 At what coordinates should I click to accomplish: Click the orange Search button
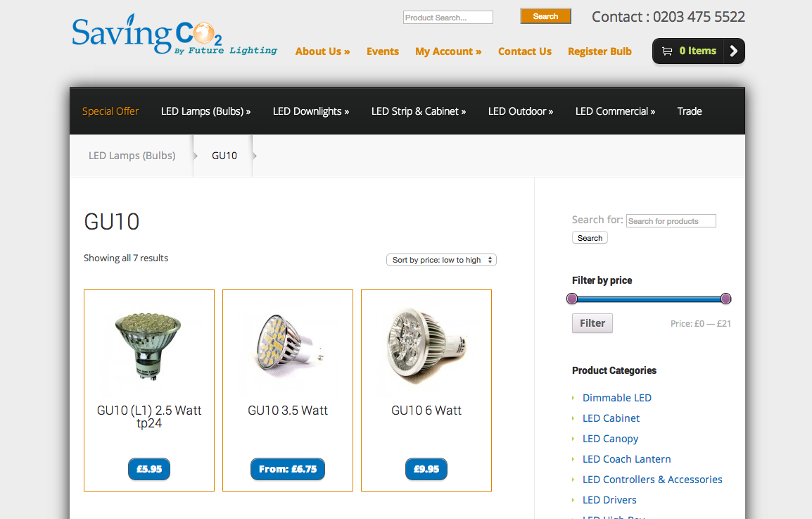[545, 17]
